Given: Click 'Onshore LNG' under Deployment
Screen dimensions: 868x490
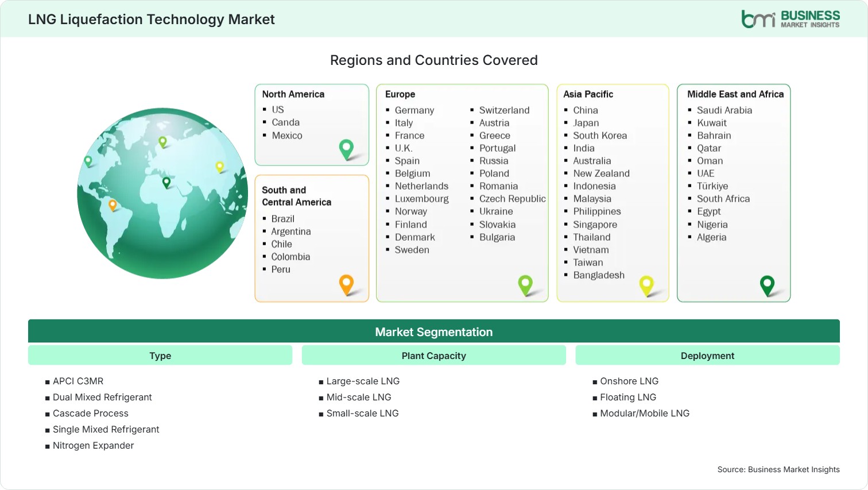Looking at the screenshot, I should [629, 381].
